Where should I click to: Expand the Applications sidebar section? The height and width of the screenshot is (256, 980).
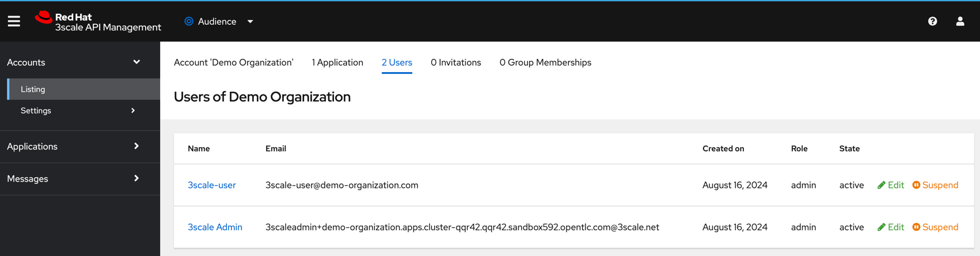(x=80, y=146)
